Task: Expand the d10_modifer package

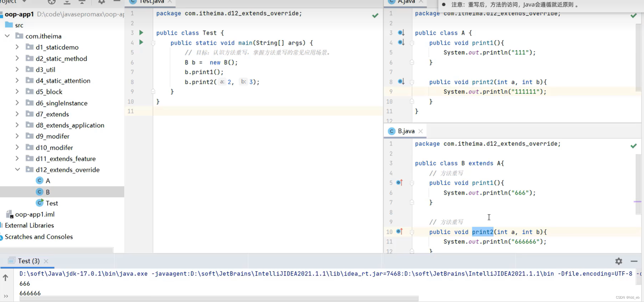Action: point(17,147)
